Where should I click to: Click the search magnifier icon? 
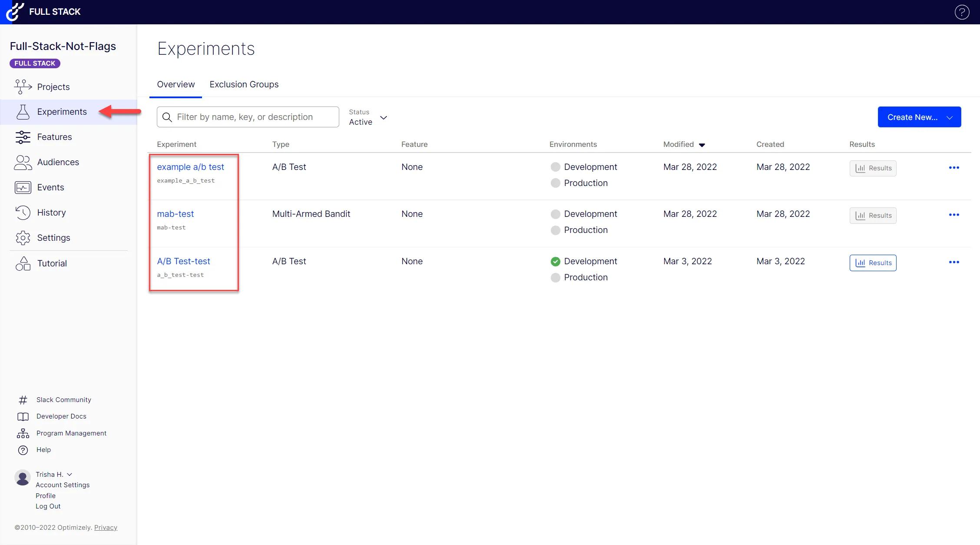(x=167, y=117)
